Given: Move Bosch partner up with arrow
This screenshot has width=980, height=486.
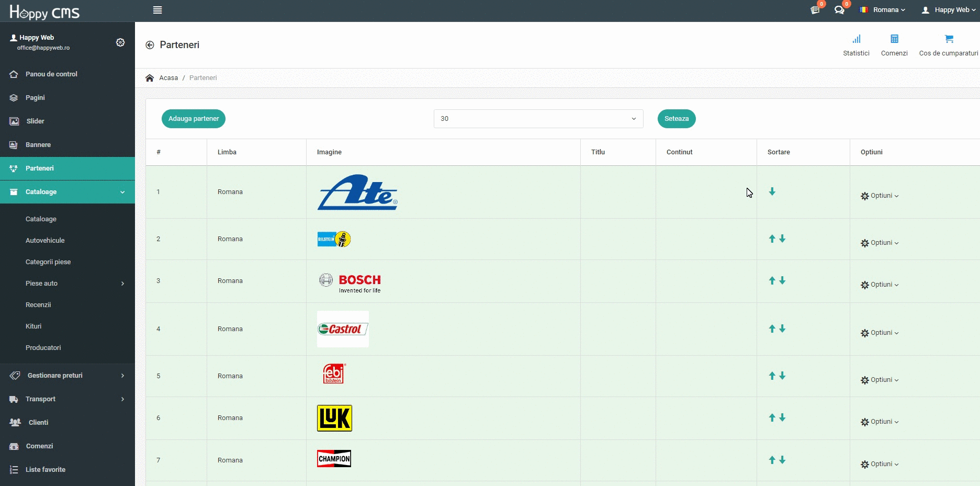Looking at the screenshot, I should pos(772,280).
